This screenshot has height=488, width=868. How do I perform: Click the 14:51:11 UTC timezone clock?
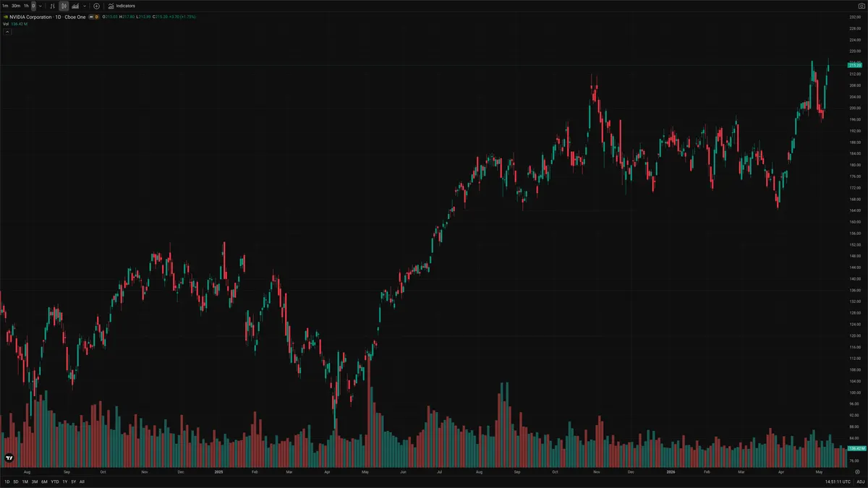click(838, 481)
